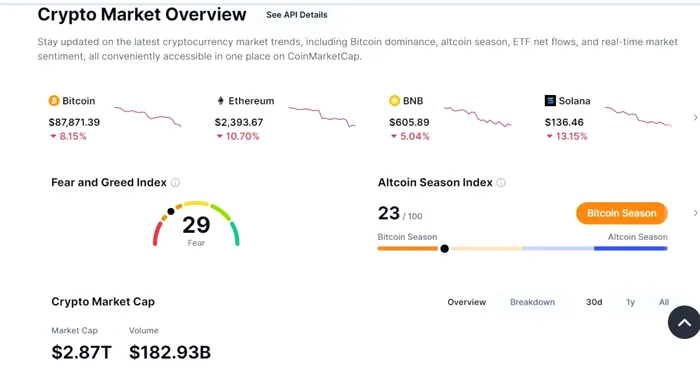The width and height of the screenshot is (700, 380).
Task: Click the Bitcoin coin logo icon
Action: pos(54,101)
